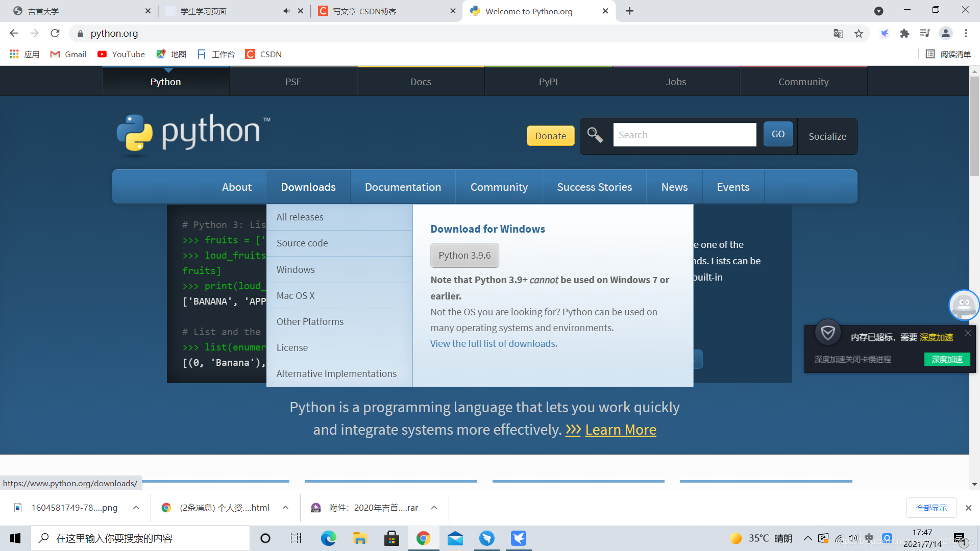This screenshot has height=551, width=980.
Task: Reload the python.org page
Action: pyautogui.click(x=55, y=33)
